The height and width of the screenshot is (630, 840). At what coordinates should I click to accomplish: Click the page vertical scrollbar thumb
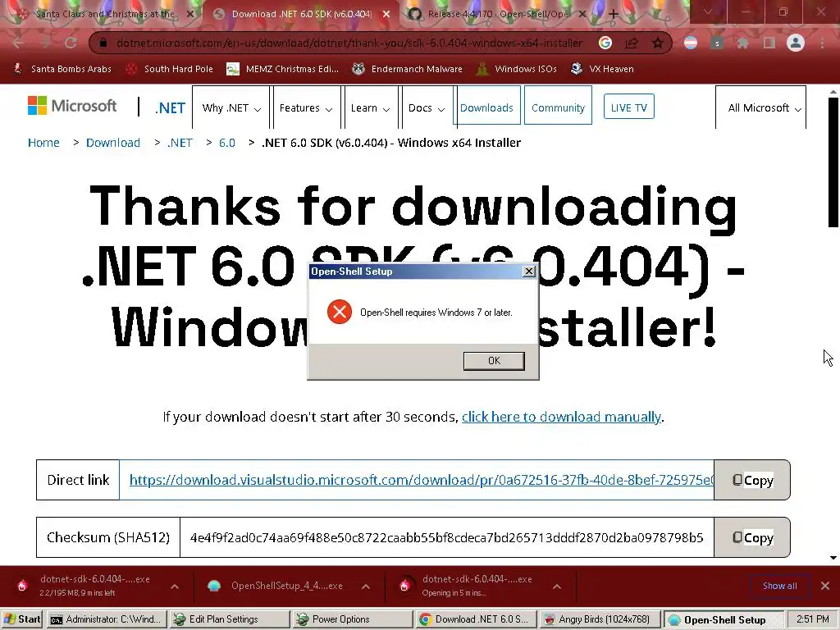point(833,162)
